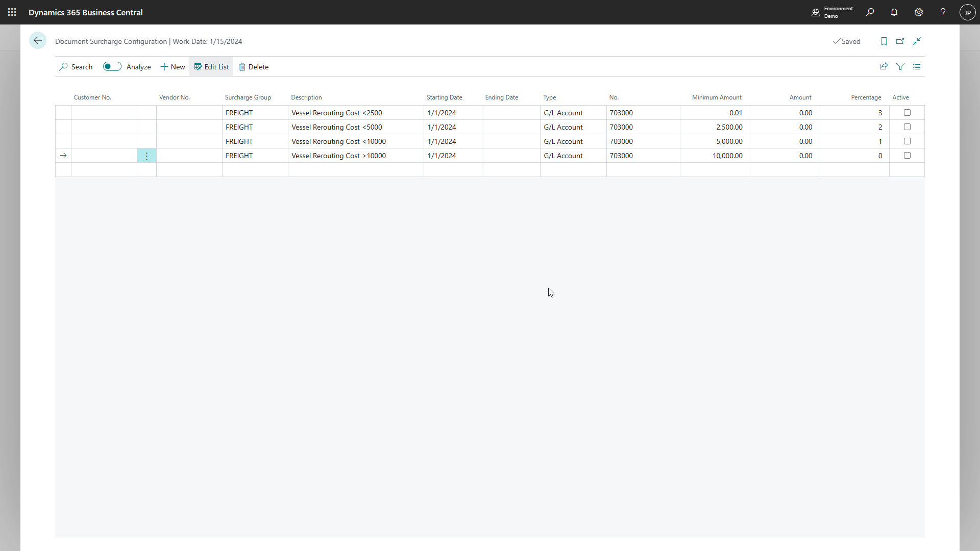Image resolution: width=980 pixels, height=551 pixels.
Task: Open the JP account profile
Action: 968,12
